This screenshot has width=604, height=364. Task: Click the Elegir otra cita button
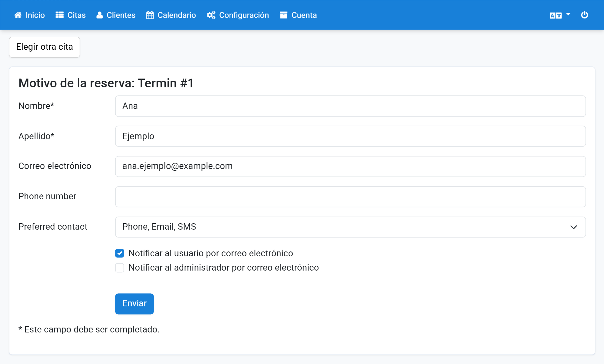tap(45, 47)
